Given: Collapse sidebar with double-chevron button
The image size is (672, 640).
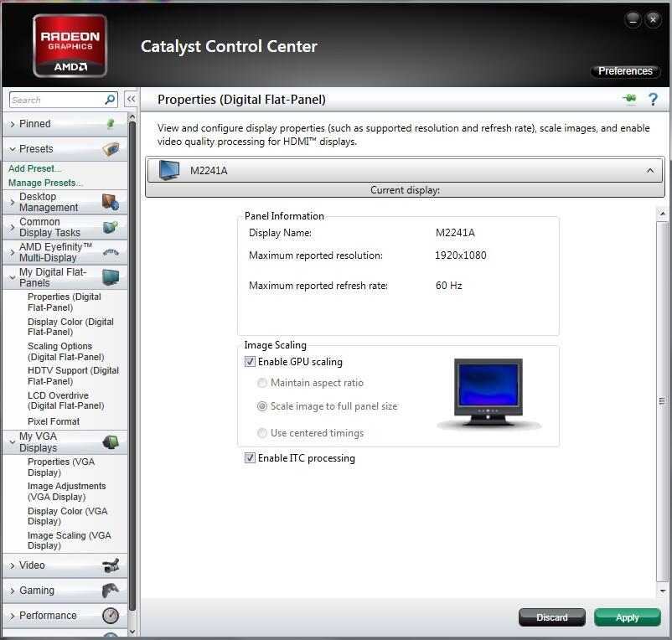Looking at the screenshot, I should 132,100.
